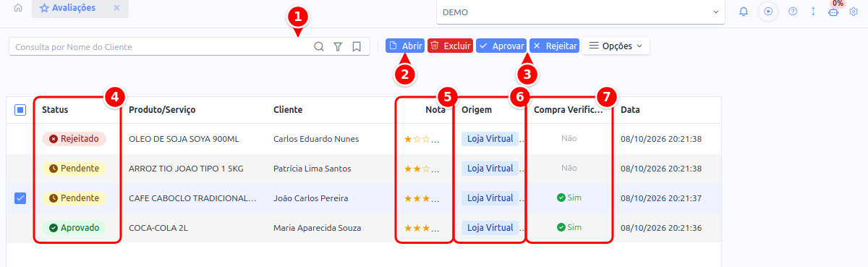
Task: Click the Rejeitado status badge
Action: coord(74,138)
